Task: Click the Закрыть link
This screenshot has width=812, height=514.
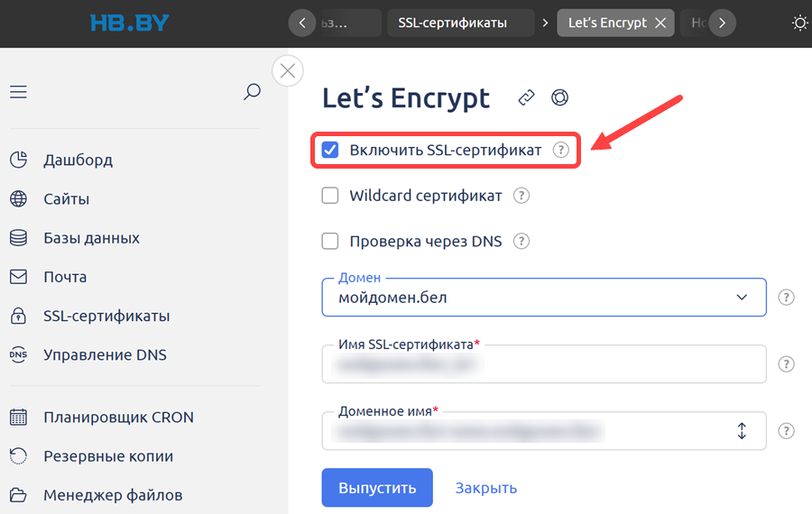Action: 485,488
